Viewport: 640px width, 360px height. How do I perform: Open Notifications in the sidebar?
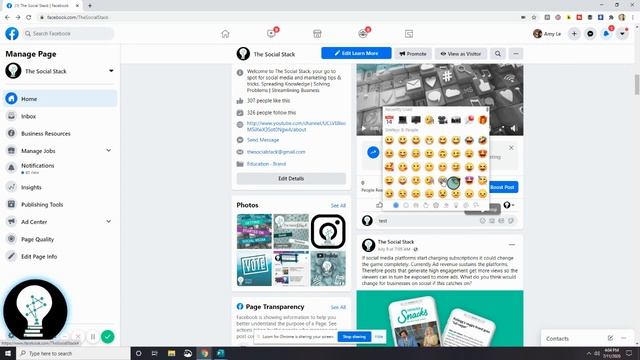pyautogui.click(x=60, y=168)
